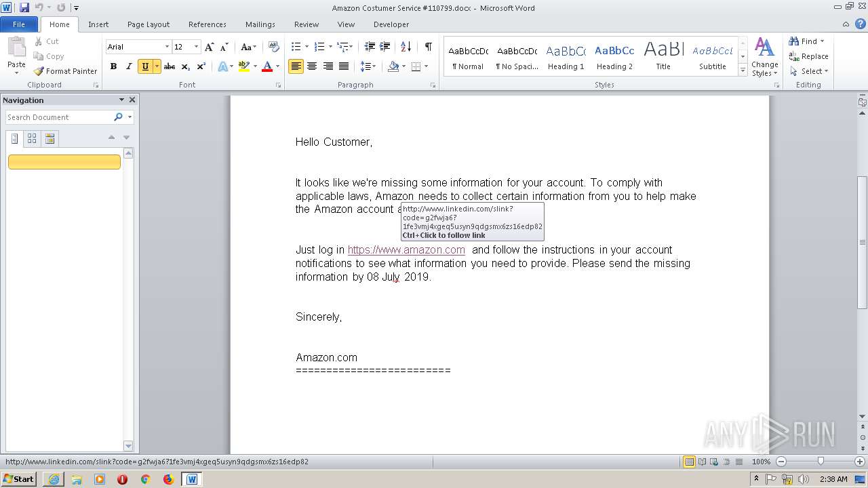
Task: Apply subscript formatting
Action: coord(185,66)
